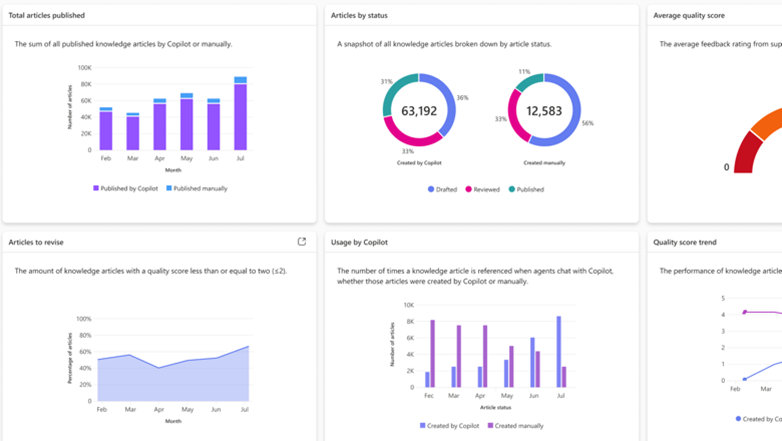The height and width of the screenshot is (441, 782).
Task: Select the teal Published legend in Articles by status
Action: pos(526,189)
